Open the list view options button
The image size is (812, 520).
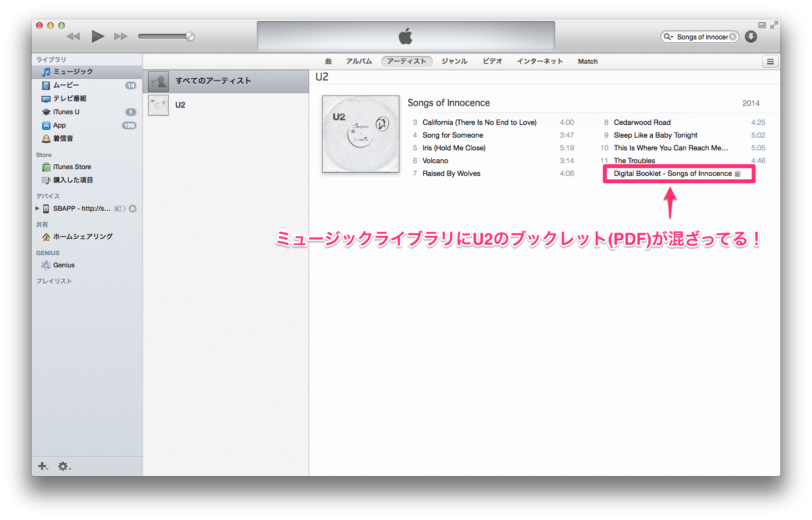tap(770, 62)
